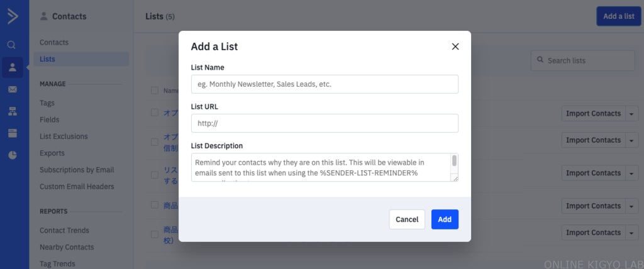Open search from the left sidebar magnifier

pos(12,45)
